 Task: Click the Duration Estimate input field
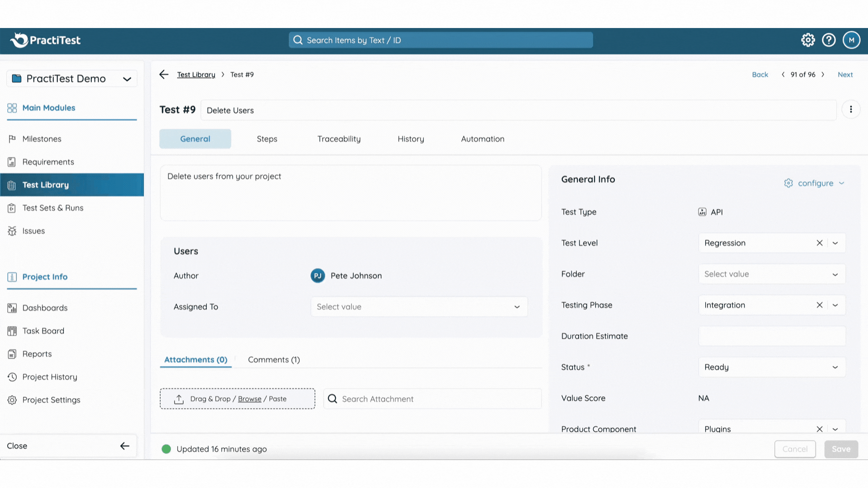click(771, 336)
